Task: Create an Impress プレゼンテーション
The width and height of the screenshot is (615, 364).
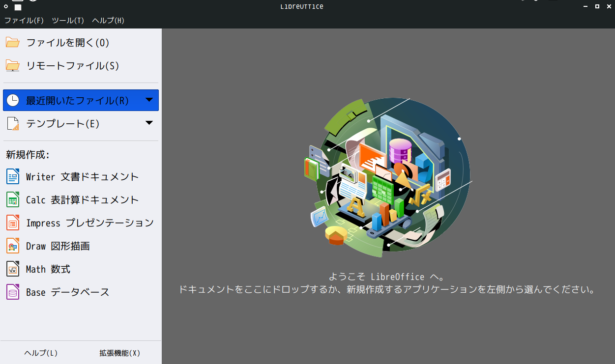Action: 81,223
